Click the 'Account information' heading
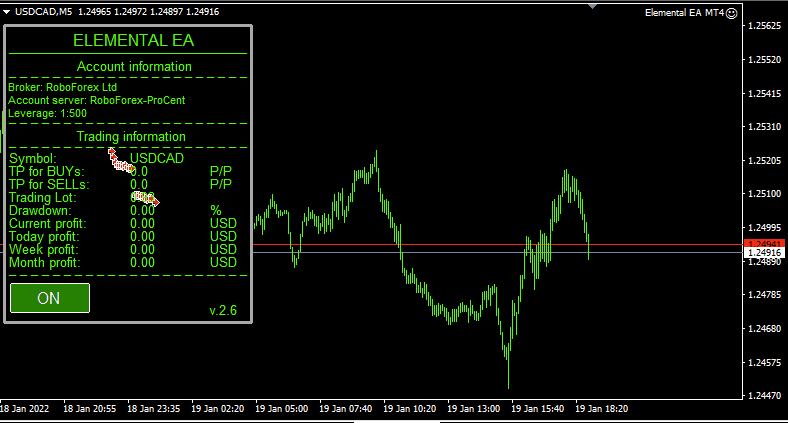This screenshot has width=788, height=423. click(134, 66)
